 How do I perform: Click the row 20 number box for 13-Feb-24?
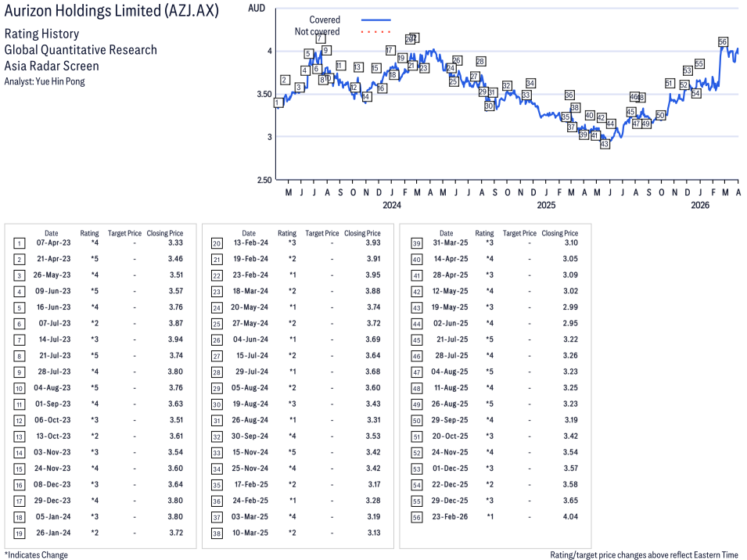pos(217,243)
